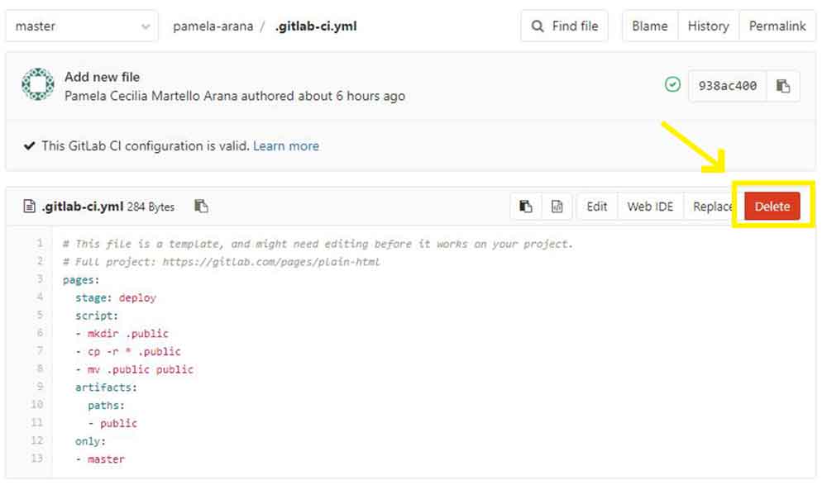Click the pamela-arana breadcrumb link
The width and height of the screenshot is (827, 504).
tap(213, 26)
